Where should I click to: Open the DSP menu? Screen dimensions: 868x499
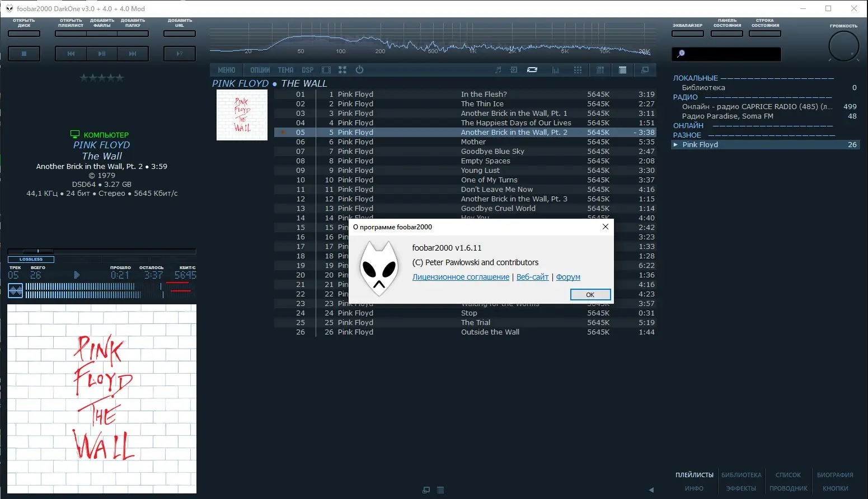click(308, 70)
